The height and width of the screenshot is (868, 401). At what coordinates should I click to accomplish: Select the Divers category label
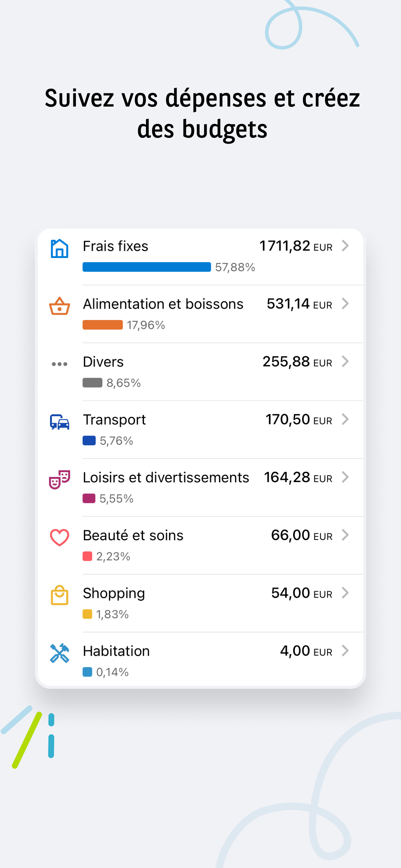(103, 362)
